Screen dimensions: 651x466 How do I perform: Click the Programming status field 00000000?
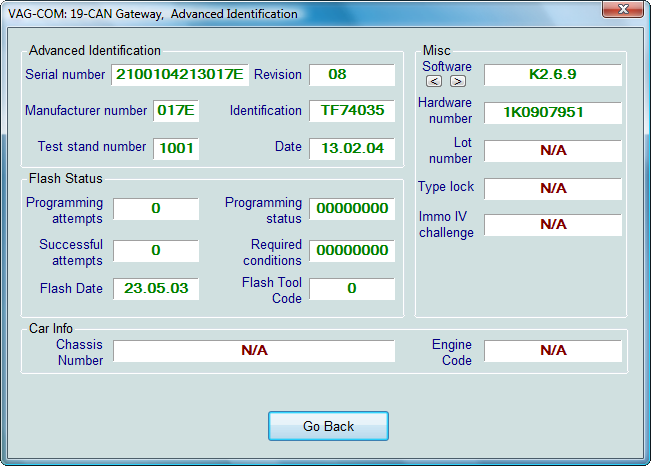click(352, 208)
